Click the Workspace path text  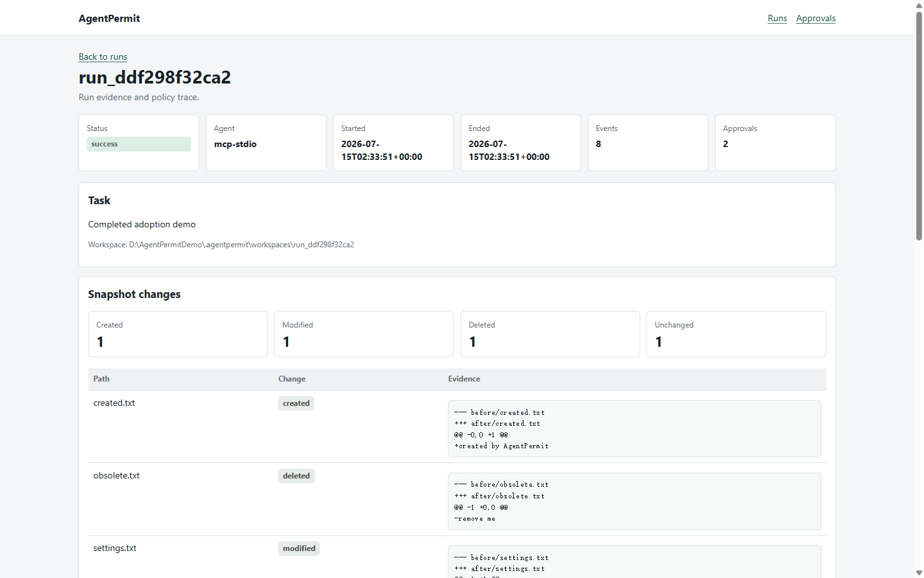point(221,245)
